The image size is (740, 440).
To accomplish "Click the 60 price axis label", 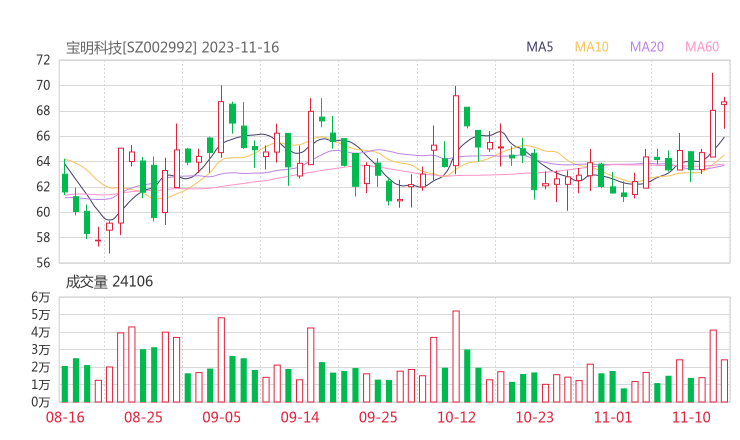I will 43,212.
